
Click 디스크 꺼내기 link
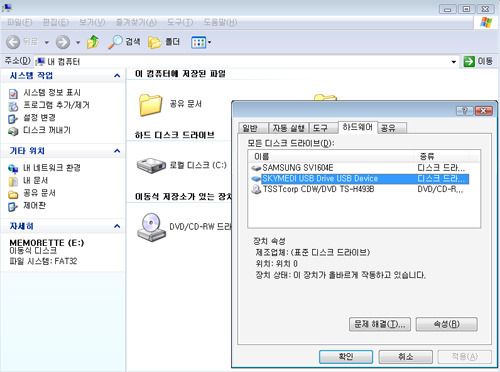[47, 130]
